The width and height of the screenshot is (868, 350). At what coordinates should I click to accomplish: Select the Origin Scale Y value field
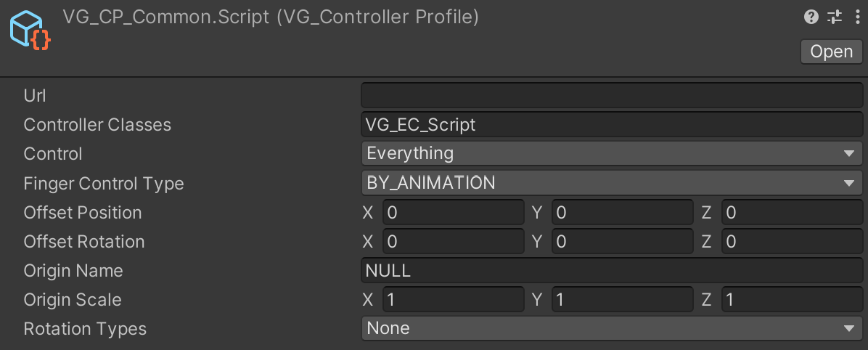coord(622,299)
